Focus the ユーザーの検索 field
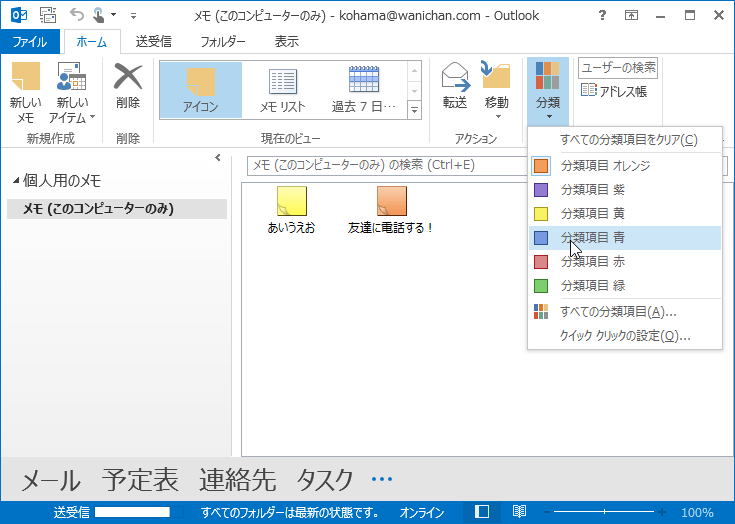 (x=618, y=68)
